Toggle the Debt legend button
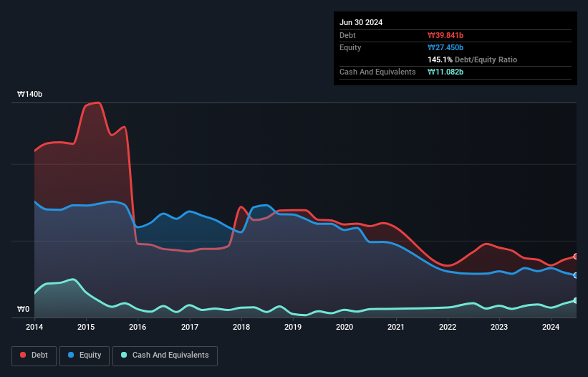The image size is (588, 377). click(34, 355)
